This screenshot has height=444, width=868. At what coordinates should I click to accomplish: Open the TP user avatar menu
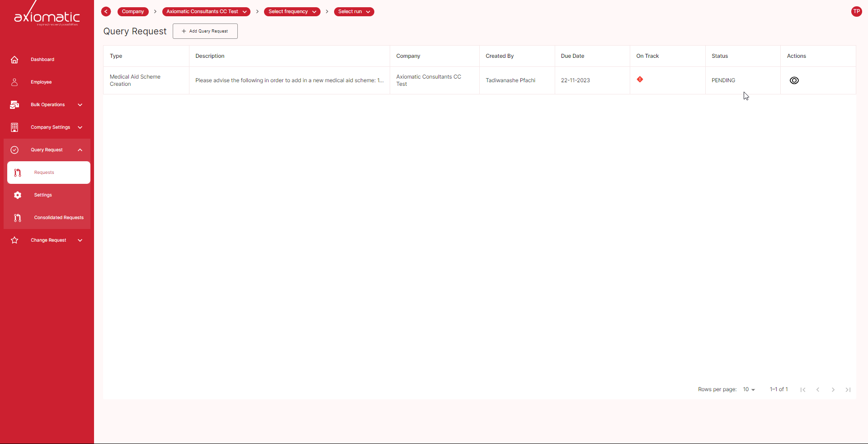click(856, 12)
